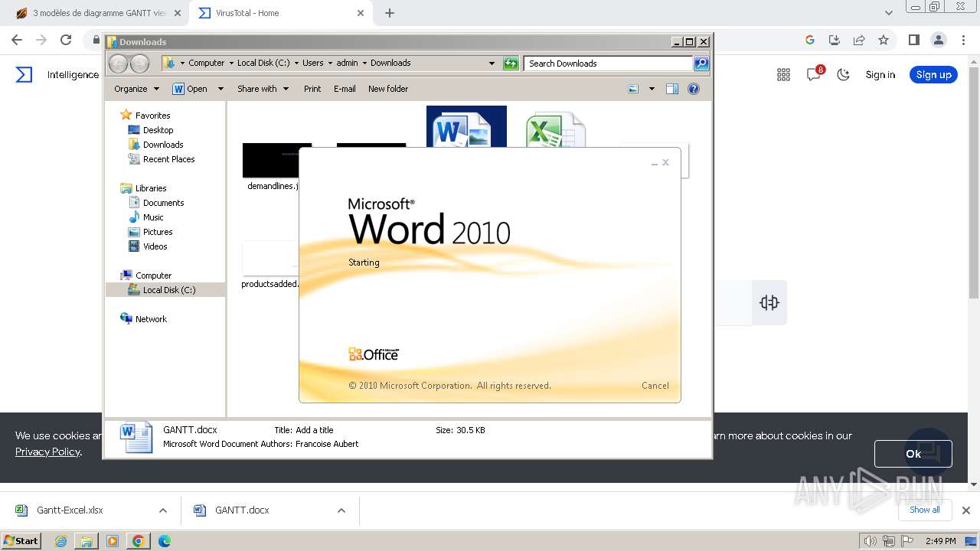Click the Explorer forward navigation button
This screenshot has height=551, width=980.
coord(139,64)
